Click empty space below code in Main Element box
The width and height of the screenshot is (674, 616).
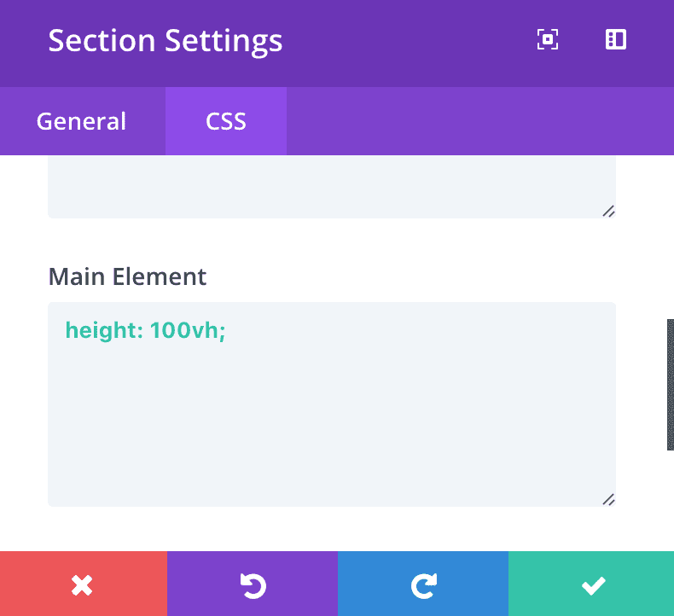331,427
